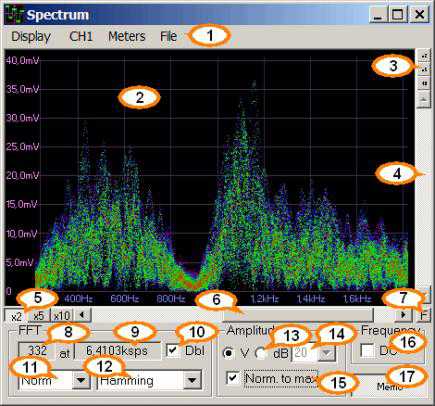This screenshot has width=435, height=406.
Task: Open the Display menu
Action: pos(31,36)
